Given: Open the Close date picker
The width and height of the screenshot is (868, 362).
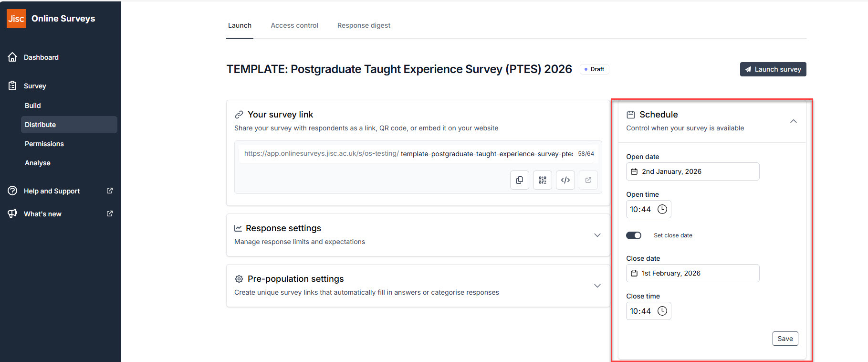Looking at the screenshot, I should (x=692, y=273).
